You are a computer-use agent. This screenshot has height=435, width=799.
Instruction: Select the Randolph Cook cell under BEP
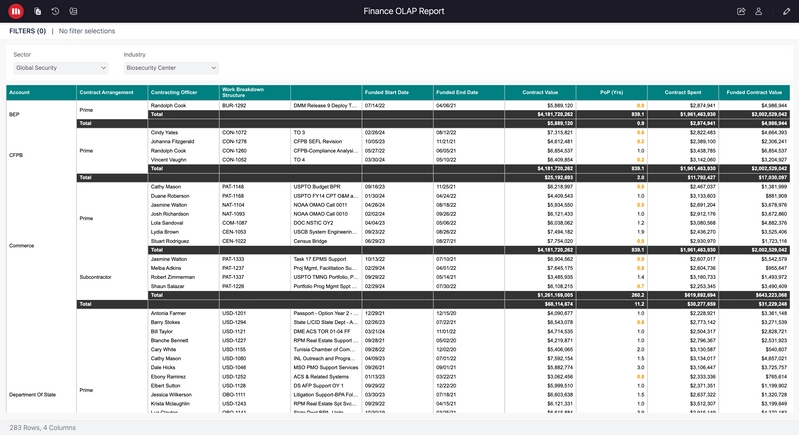point(168,105)
